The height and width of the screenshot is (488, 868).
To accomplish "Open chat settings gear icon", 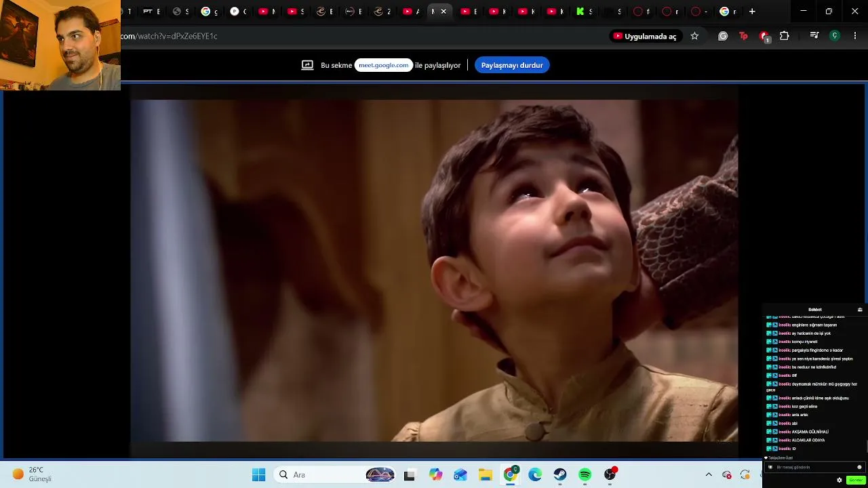I will pyautogui.click(x=840, y=480).
